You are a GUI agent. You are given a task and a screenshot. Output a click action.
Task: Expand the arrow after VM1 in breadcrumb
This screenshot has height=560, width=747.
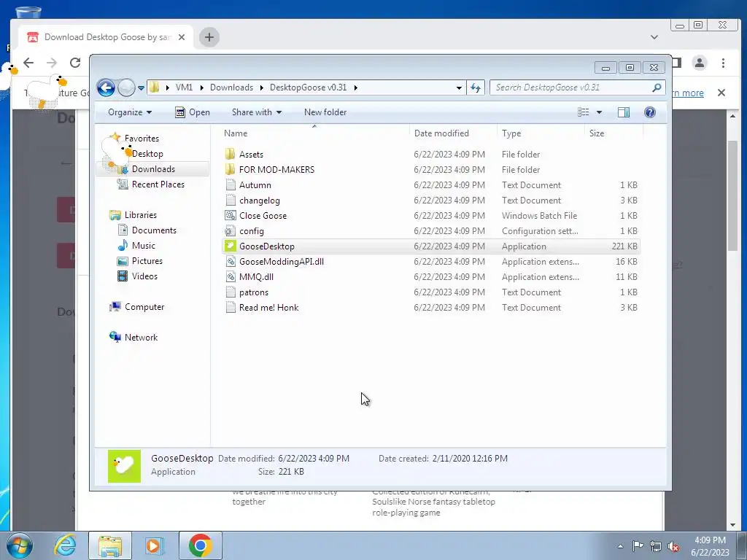coord(201,87)
